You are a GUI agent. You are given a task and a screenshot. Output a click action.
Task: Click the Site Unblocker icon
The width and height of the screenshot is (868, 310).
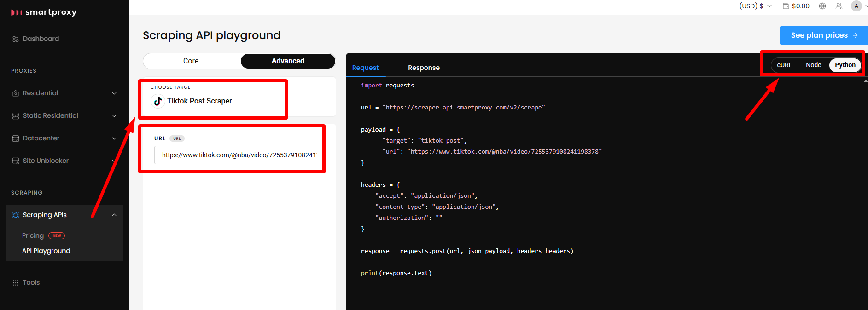coord(16,161)
